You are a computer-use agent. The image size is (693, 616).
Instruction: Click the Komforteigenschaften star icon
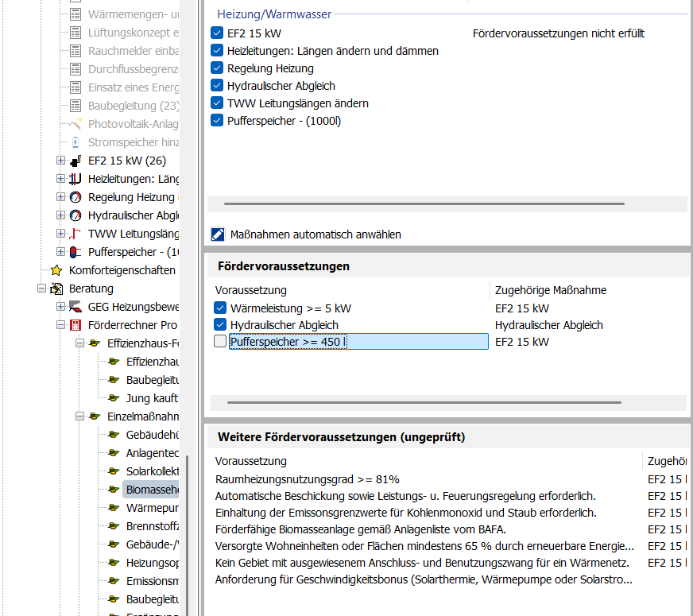[56, 270]
